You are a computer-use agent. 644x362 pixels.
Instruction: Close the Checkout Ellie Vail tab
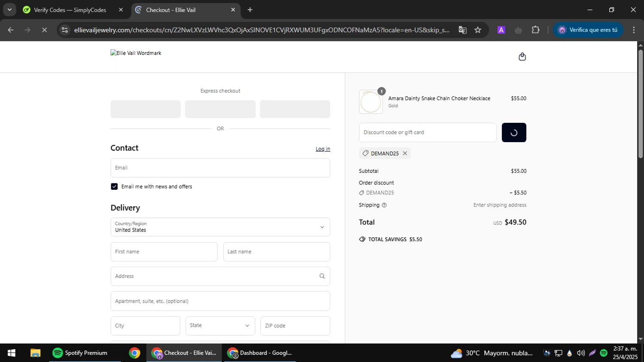(x=233, y=10)
